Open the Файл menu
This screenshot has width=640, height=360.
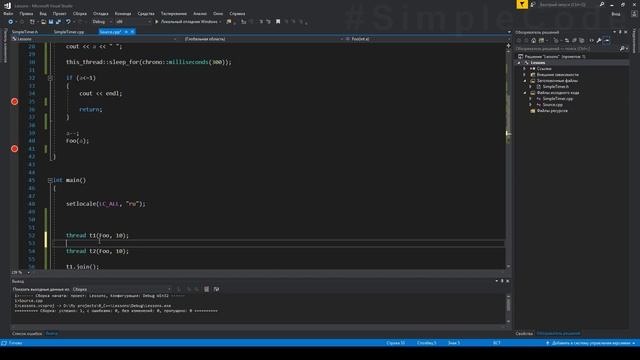tap(8, 13)
